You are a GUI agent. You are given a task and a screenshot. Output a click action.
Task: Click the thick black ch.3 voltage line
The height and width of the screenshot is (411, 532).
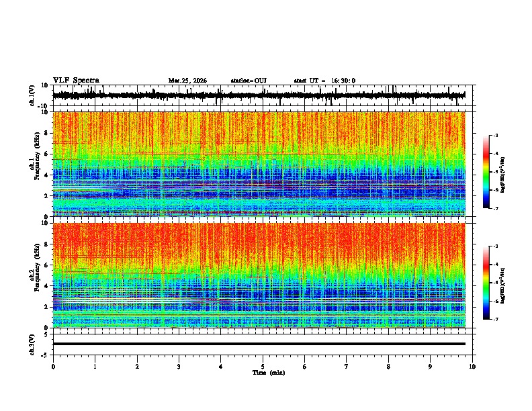point(259,344)
